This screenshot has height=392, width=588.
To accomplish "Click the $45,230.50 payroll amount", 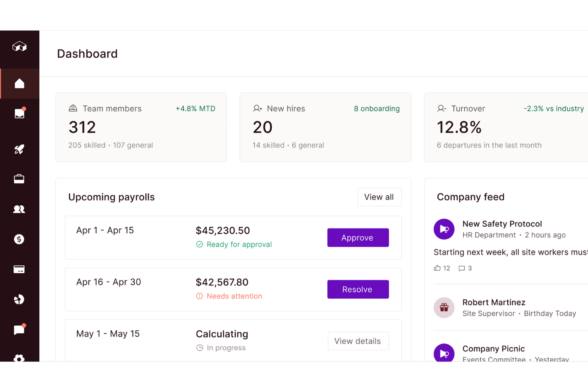I will tap(223, 231).
